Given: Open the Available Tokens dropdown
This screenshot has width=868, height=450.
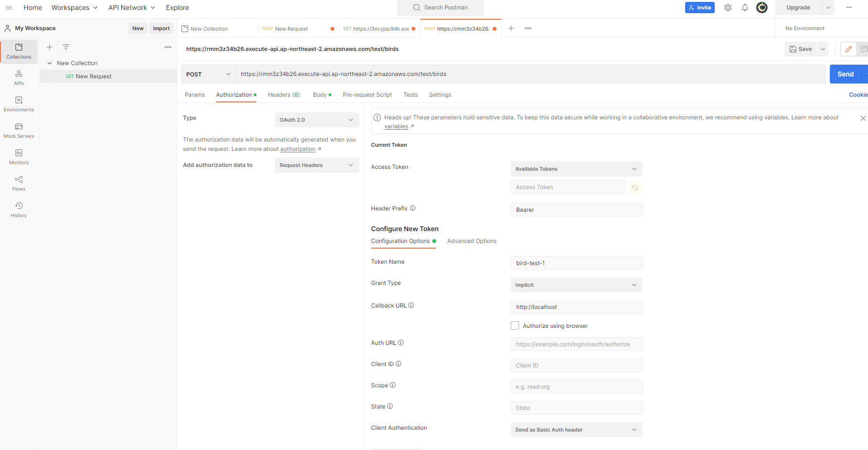Looking at the screenshot, I should click(x=576, y=169).
